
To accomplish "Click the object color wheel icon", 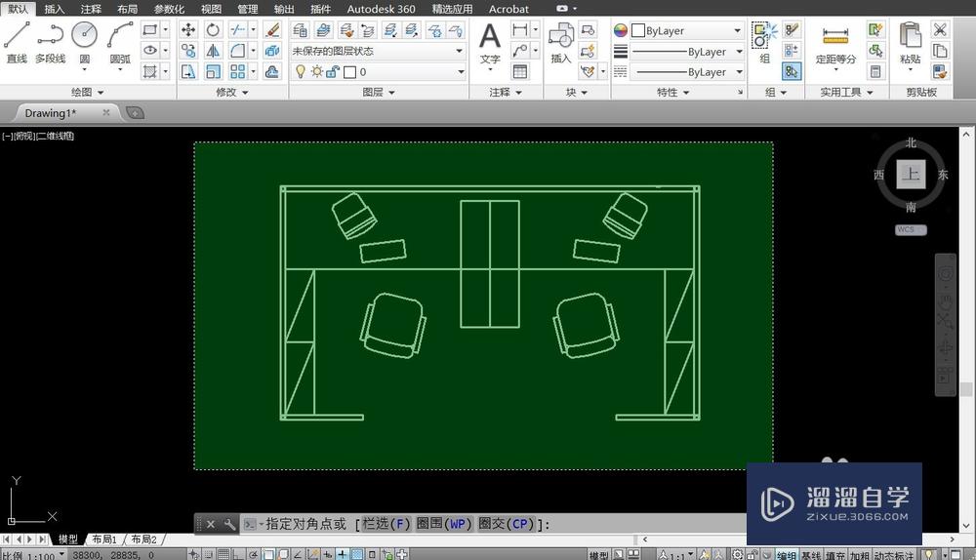I will [x=621, y=30].
